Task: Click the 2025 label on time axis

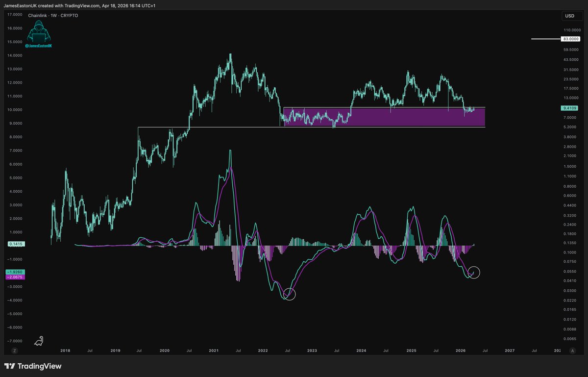Action: 411,351
